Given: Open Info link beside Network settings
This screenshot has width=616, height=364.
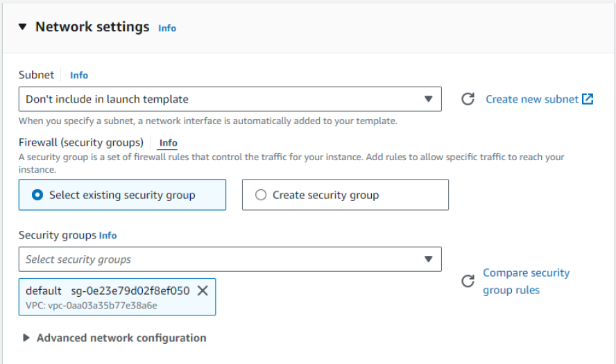Looking at the screenshot, I should (x=167, y=28).
